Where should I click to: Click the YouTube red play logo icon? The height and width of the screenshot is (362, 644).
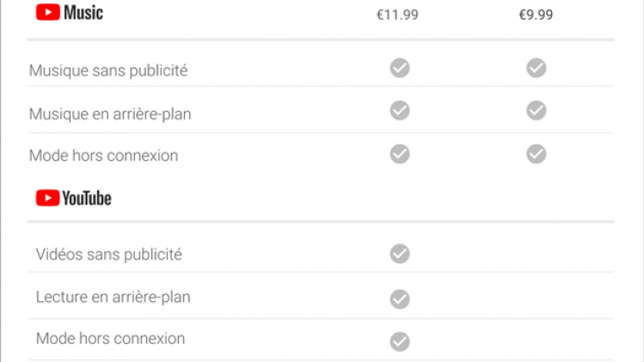47,198
